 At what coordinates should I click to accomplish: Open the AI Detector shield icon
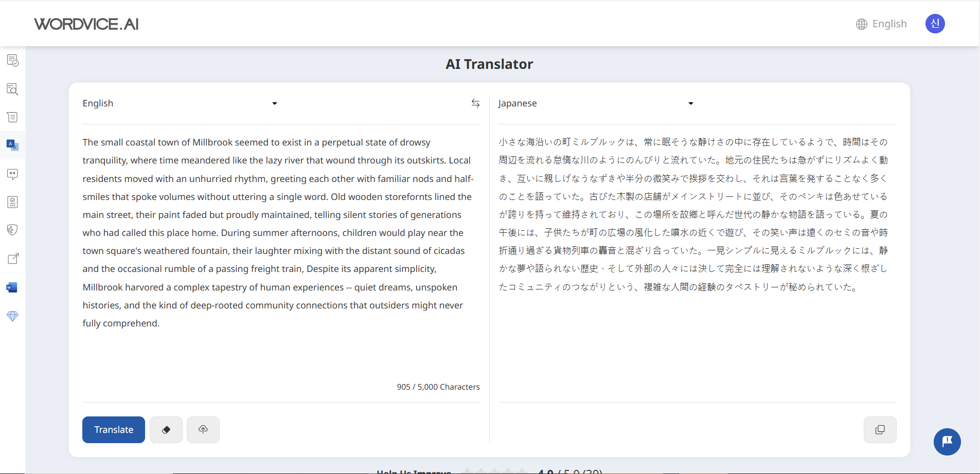point(12,230)
